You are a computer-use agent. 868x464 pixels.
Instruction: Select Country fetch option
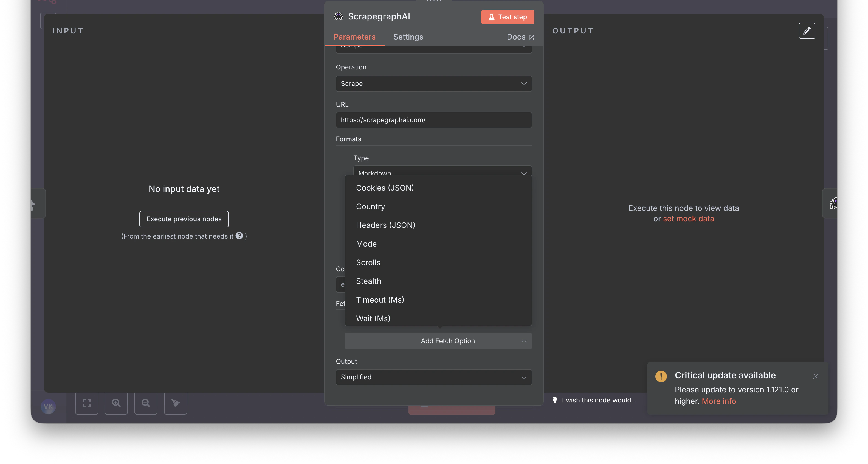click(x=438, y=206)
